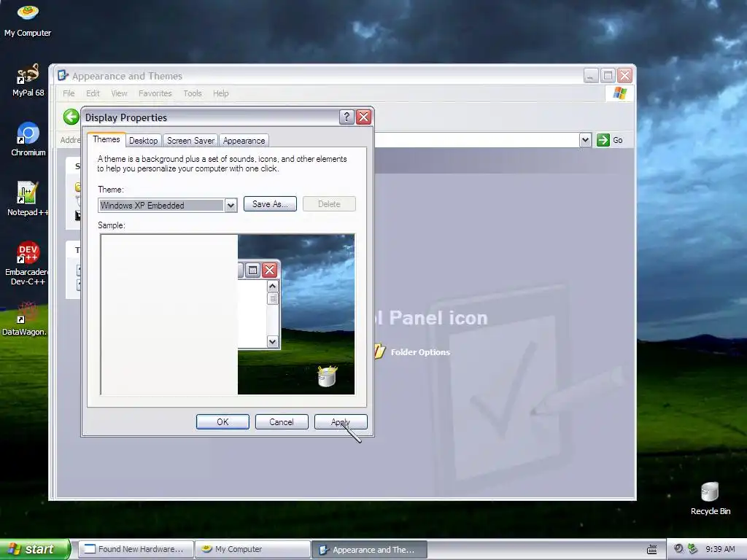This screenshot has height=560, width=747.
Task: Click the Display Properties help question-mark button
Action: click(347, 117)
